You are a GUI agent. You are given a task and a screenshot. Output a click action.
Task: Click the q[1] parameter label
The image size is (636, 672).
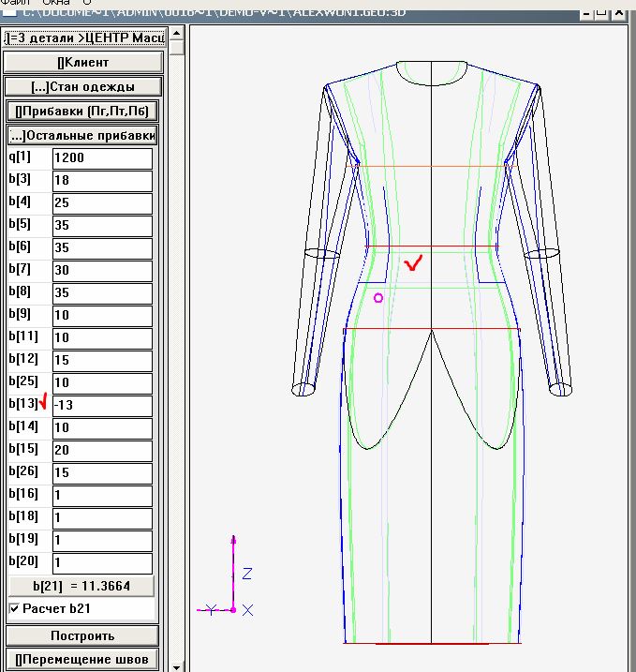click(x=20, y=157)
